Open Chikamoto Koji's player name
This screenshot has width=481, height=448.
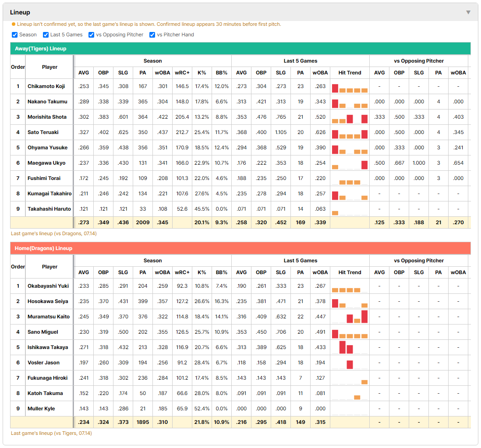46,86
